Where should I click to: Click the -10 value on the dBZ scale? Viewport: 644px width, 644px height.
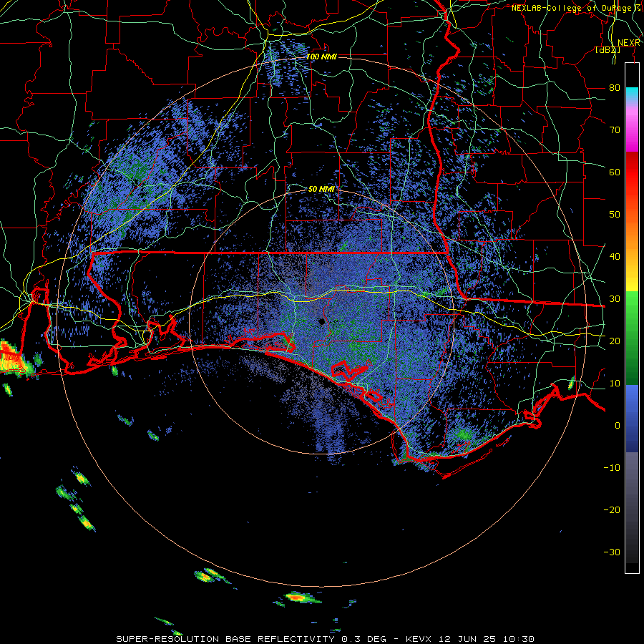[x=612, y=467]
